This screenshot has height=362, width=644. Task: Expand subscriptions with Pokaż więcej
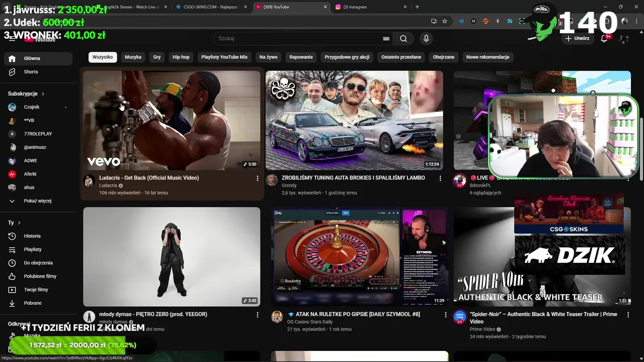click(x=38, y=201)
